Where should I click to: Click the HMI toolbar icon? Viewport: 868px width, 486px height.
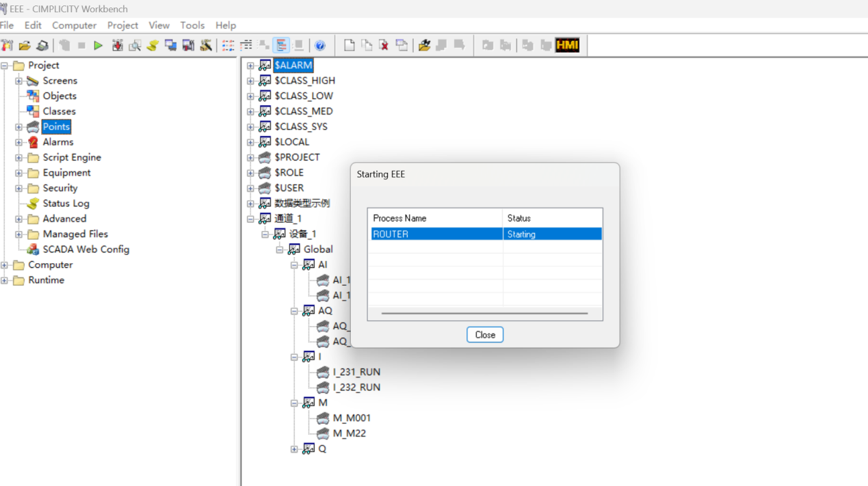point(568,46)
